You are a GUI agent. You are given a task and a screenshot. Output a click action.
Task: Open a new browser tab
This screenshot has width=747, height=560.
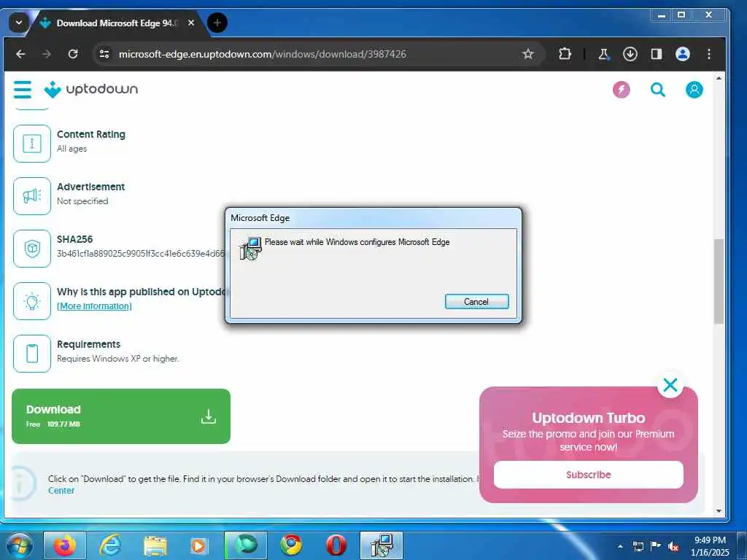217,23
